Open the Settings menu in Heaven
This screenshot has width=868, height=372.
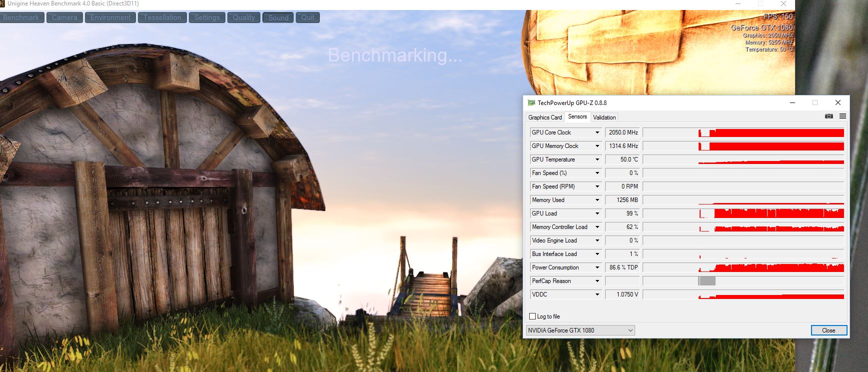click(x=207, y=17)
